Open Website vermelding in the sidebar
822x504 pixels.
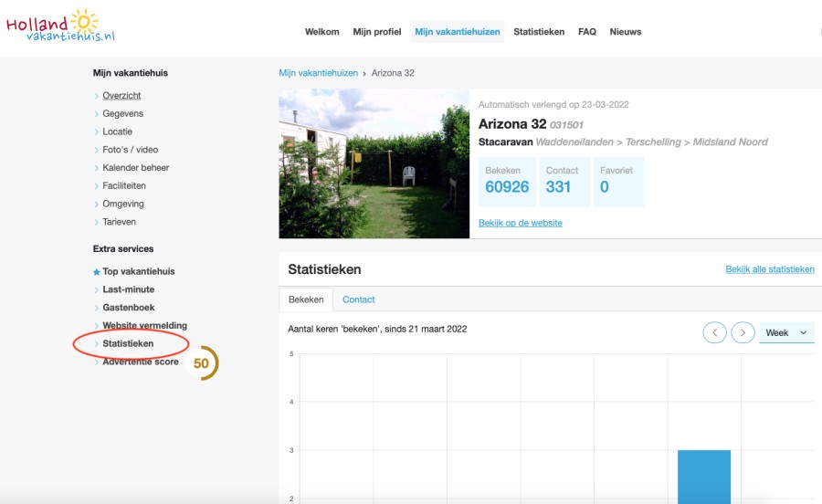click(144, 325)
